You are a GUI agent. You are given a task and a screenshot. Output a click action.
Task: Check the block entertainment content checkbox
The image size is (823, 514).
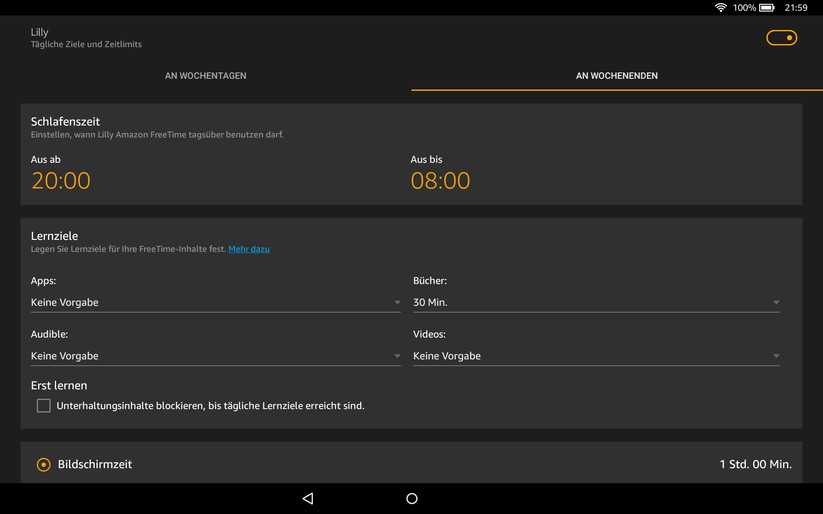(x=44, y=406)
